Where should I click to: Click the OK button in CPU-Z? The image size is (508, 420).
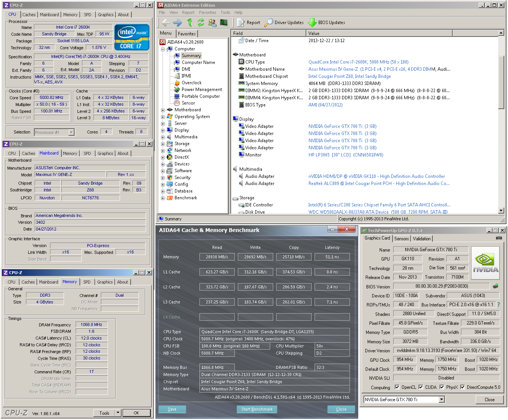click(x=136, y=413)
